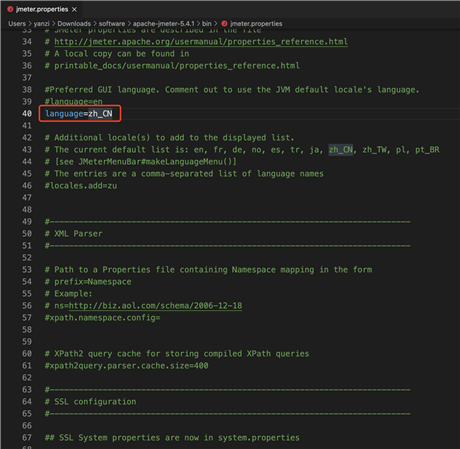Click the '#locales.add=zu' line
Screen dimensions: 460x449
pyautogui.click(x=81, y=186)
